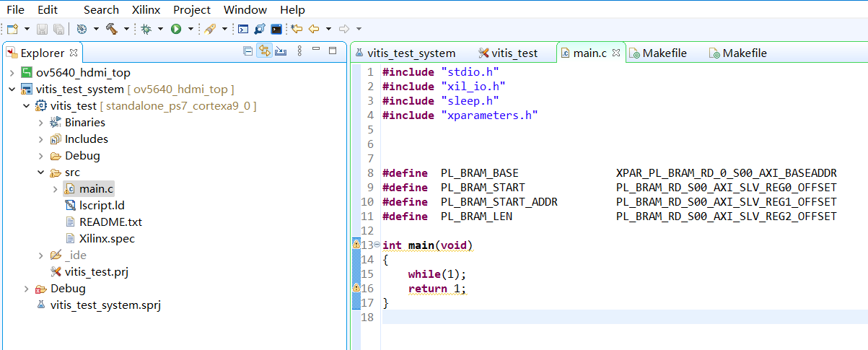
Task: Click the green Run icon
Action: (176, 29)
